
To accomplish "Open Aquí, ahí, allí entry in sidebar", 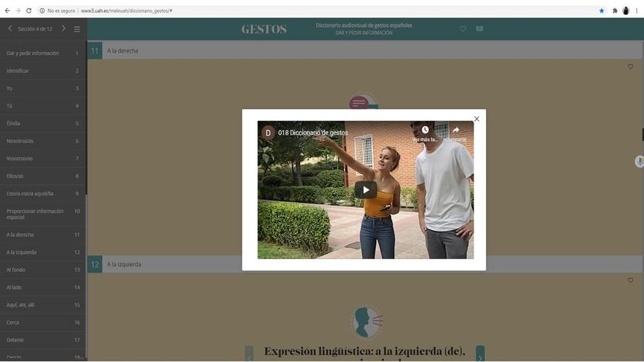I will point(42,305).
